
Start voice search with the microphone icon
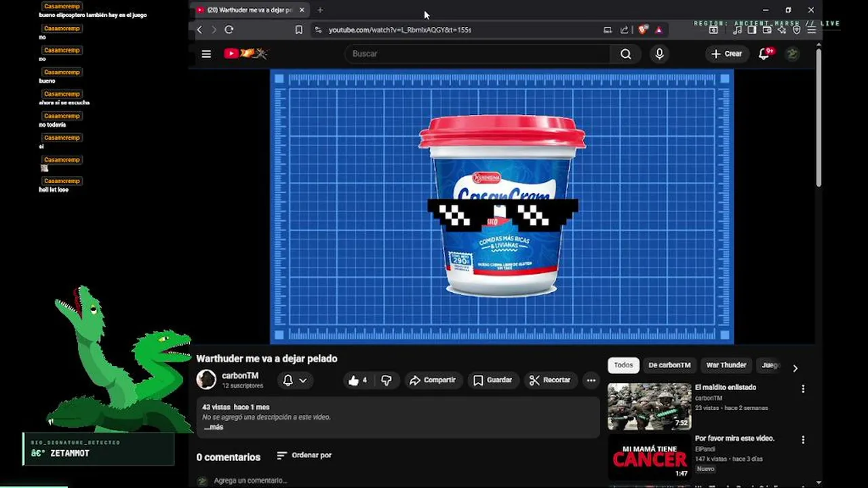point(659,54)
